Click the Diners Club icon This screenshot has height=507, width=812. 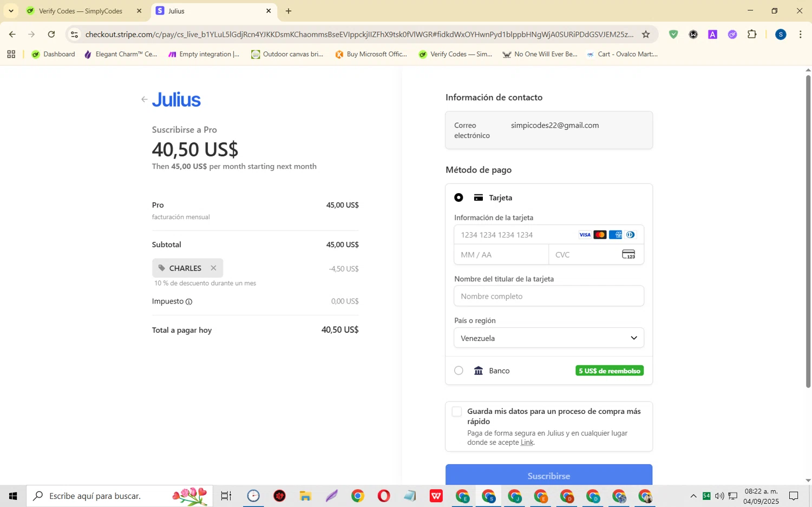[x=630, y=235]
